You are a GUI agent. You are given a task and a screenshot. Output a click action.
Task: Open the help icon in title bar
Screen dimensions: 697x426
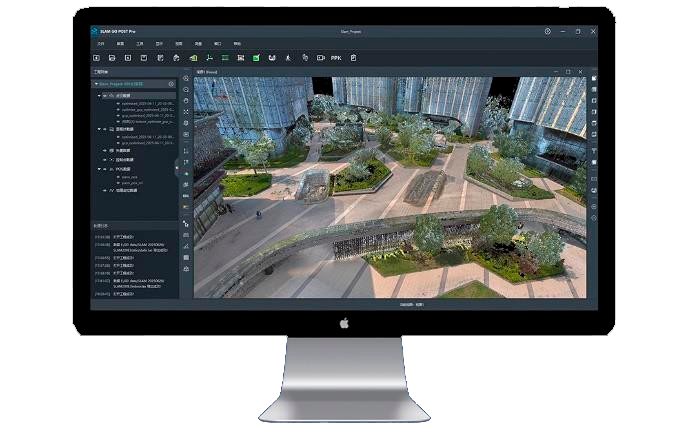coord(547,32)
